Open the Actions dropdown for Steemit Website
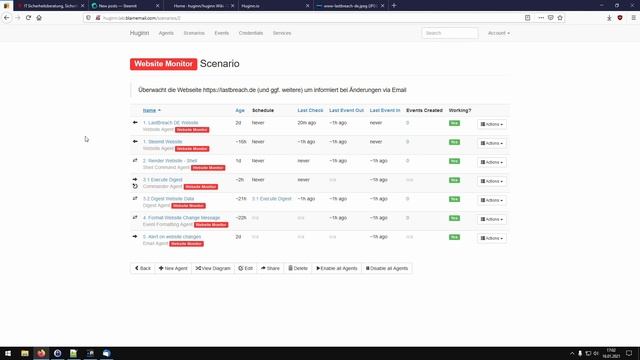 coord(492,143)
